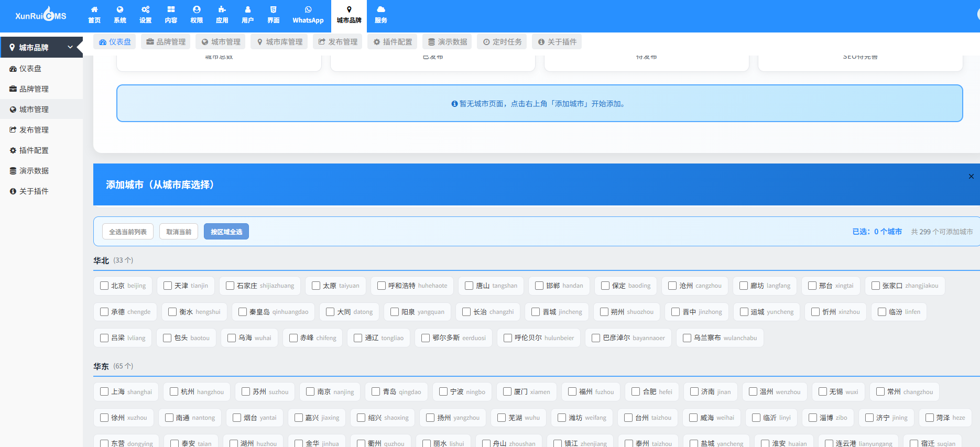Switch to the 插件配置 tab
The image size is (980, 447).
pos(393,42)
